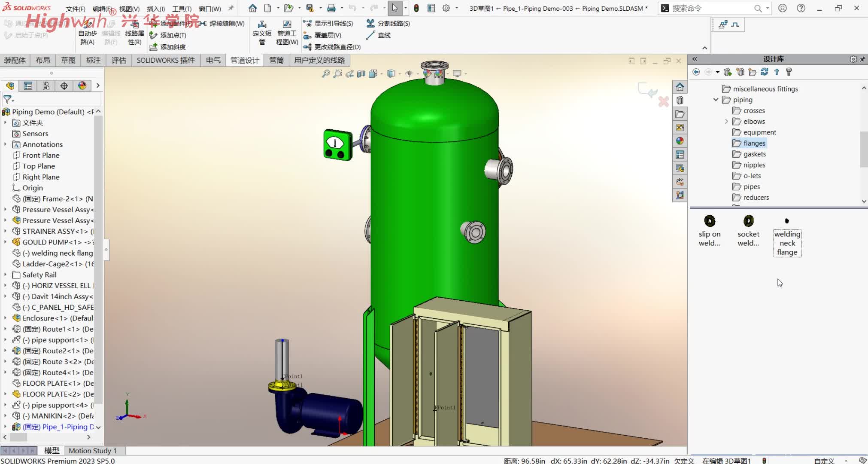Image resolution: width=868 pixels, height=464 pixels.
Task: Open the 工具(T) menu
Action: [182, 9]
